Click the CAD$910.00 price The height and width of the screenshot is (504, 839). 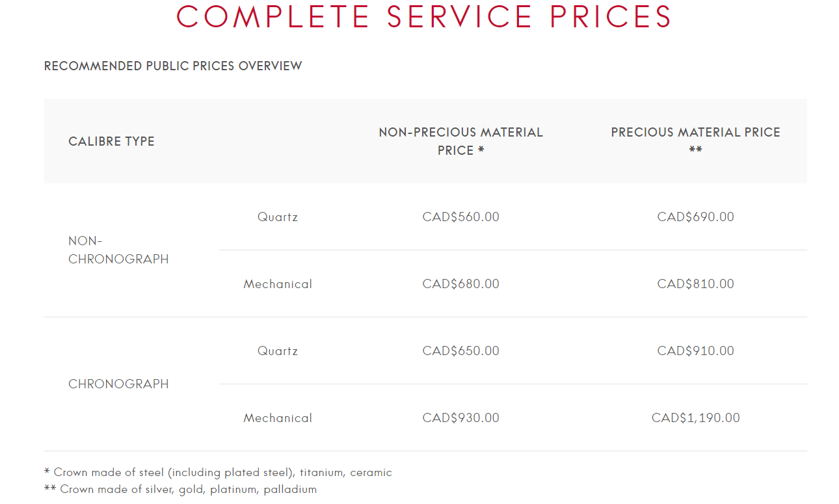coord(695,351)
